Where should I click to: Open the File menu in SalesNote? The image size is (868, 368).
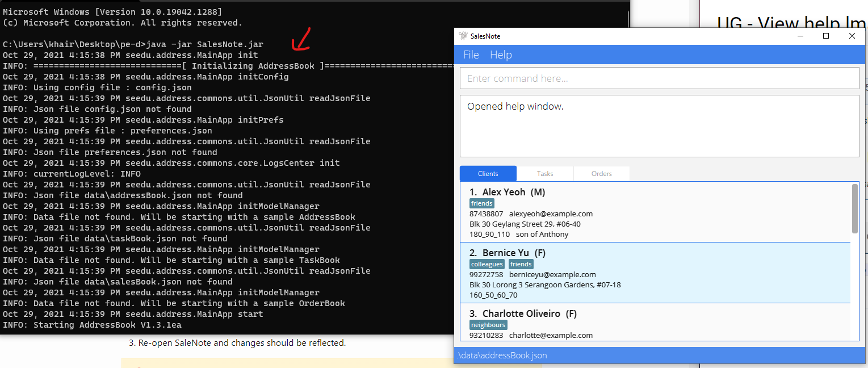[x=471, y=55]
